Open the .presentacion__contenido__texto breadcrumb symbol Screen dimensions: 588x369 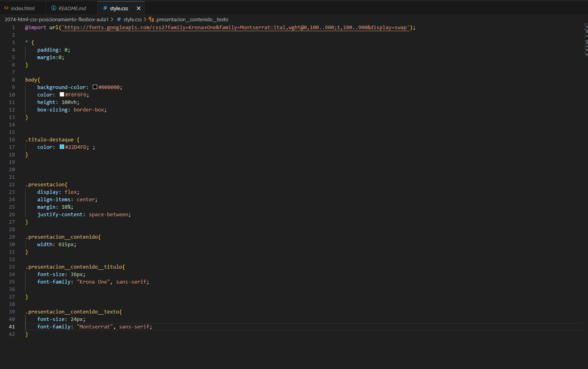point(192,19)
